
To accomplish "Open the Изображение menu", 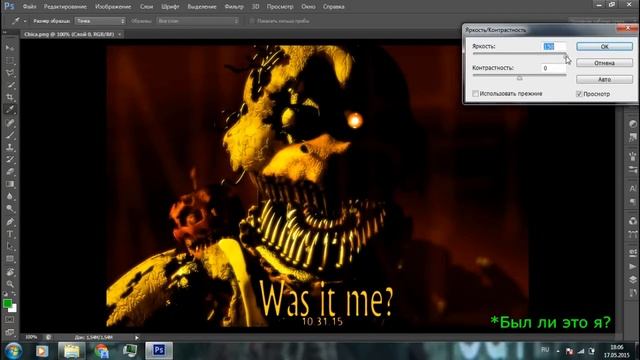I will [x=113, y=7].
